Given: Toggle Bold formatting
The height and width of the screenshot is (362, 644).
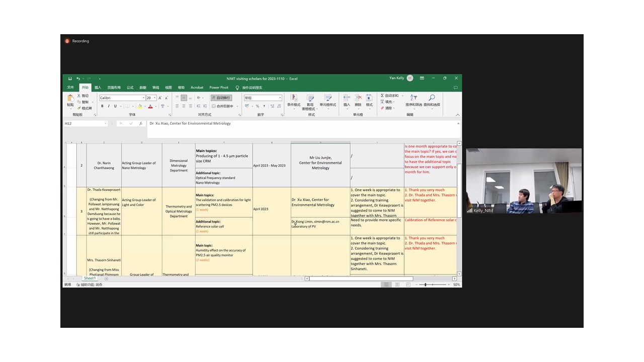Looking at the screenshot, I should tap(102, 106).
